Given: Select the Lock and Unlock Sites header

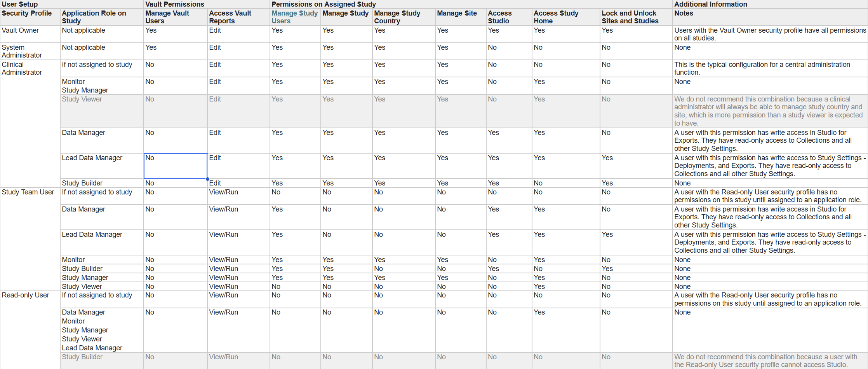Looking at the screenshot, I should 630,17.
